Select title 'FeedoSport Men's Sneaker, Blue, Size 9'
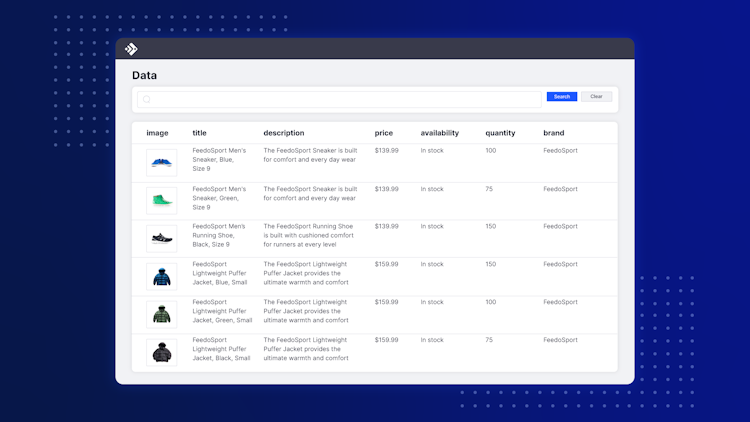 (x=219, y=159)
